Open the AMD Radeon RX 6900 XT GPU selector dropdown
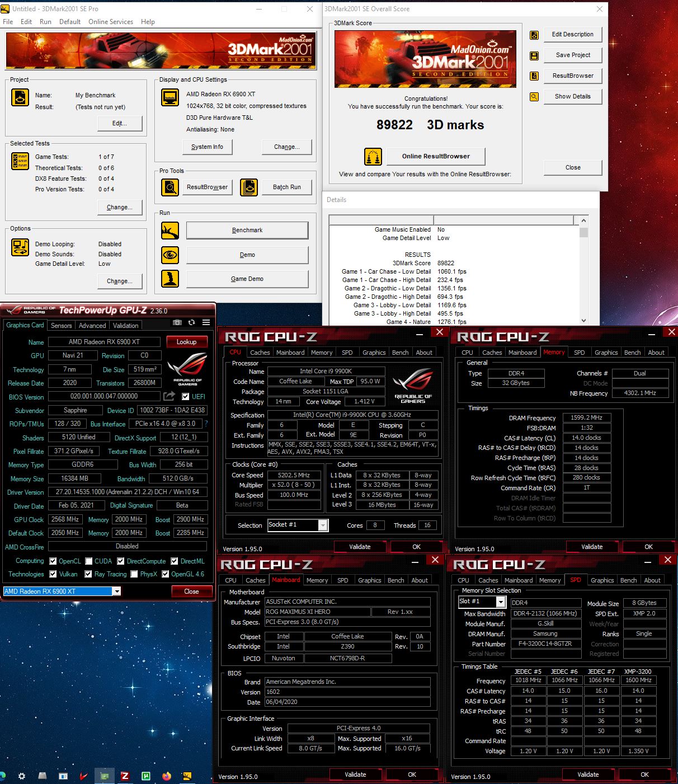678x784 pixels. pos(116,591)
